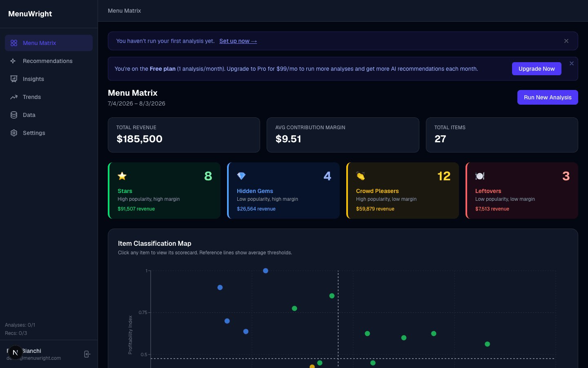
Task: Click the topmost blue dot on the chart
Action: pyautogui.click(x=265, y=271)
